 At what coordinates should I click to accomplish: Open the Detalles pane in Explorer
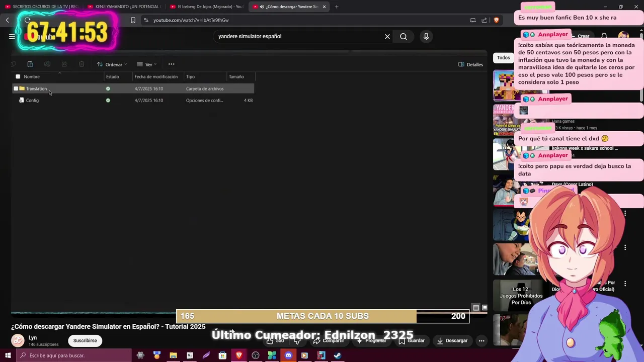pyautogui.click(x=470, y=64)
